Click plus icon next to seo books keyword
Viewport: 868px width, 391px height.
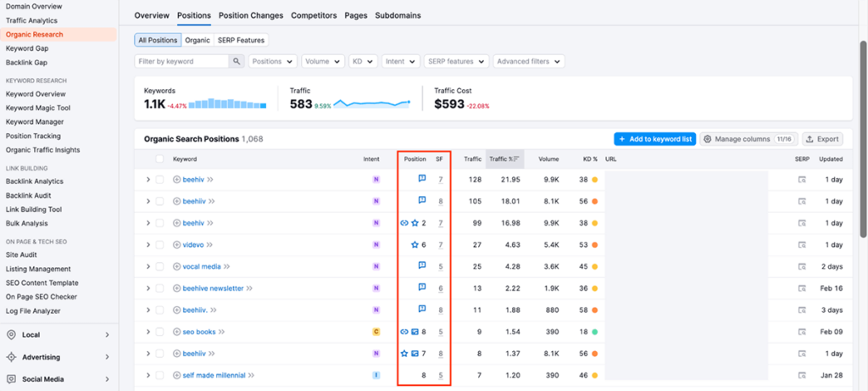177,332
